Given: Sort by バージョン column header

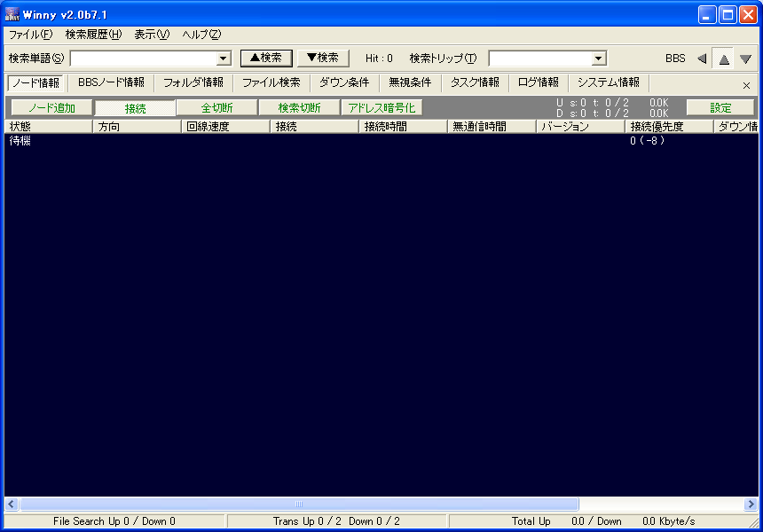Looking at the screenshot, I should click(x=580, y=127).
